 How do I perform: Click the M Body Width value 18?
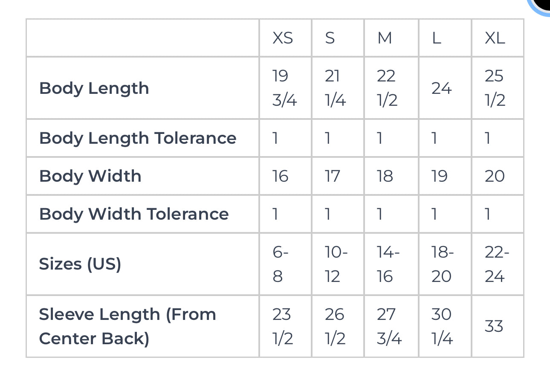pos(385,176)
